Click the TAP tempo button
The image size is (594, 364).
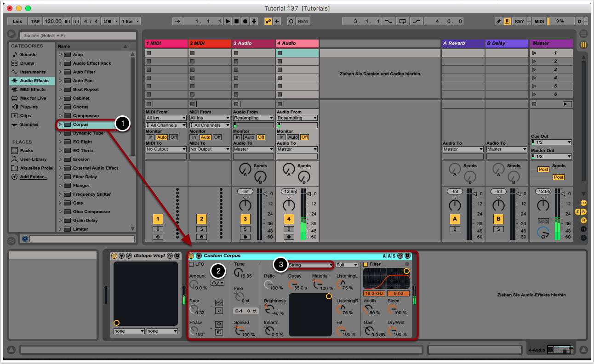pos(35,21)
